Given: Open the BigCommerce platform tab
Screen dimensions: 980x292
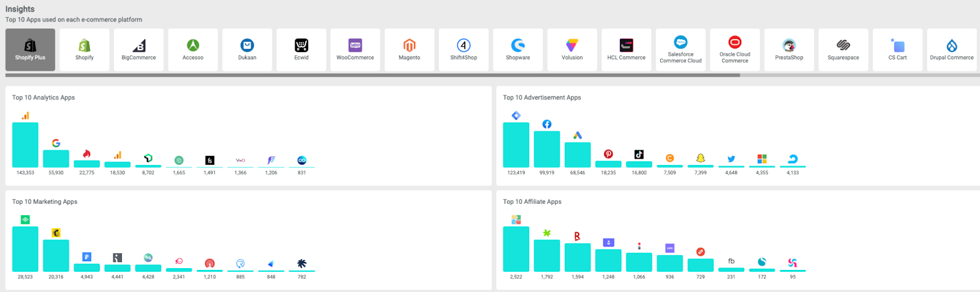Looking at the screenshot, I should [x=138, y=50].
